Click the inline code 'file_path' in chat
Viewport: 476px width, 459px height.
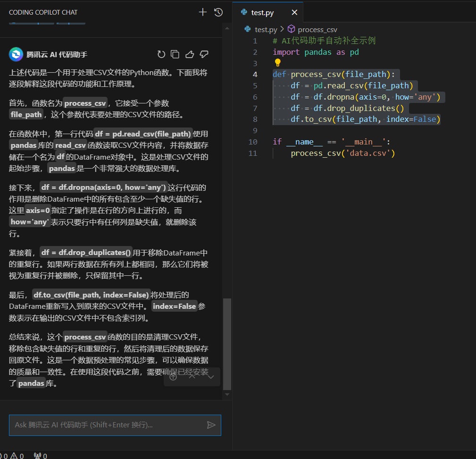pos(26,115)
